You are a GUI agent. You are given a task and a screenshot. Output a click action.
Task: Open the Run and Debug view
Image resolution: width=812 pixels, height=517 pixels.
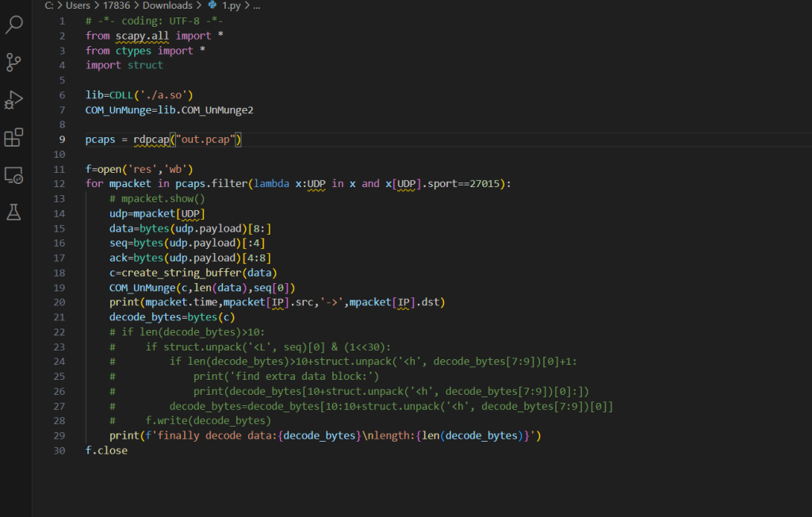(x=14, y=100)
